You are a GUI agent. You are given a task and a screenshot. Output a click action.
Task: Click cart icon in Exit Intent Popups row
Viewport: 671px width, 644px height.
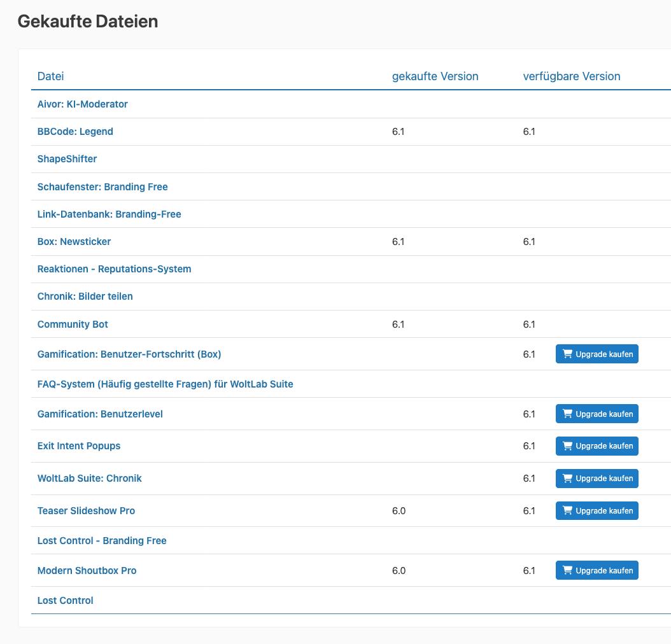point(567,446)
